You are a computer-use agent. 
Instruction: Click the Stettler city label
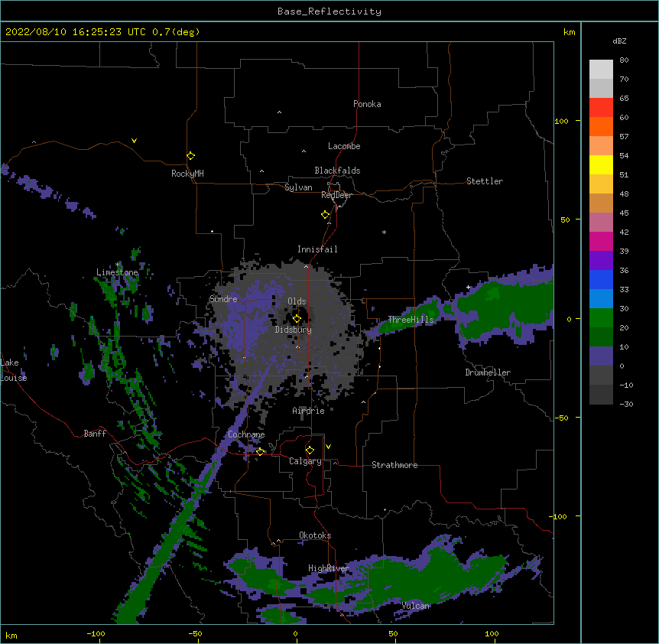coord(485,181)
